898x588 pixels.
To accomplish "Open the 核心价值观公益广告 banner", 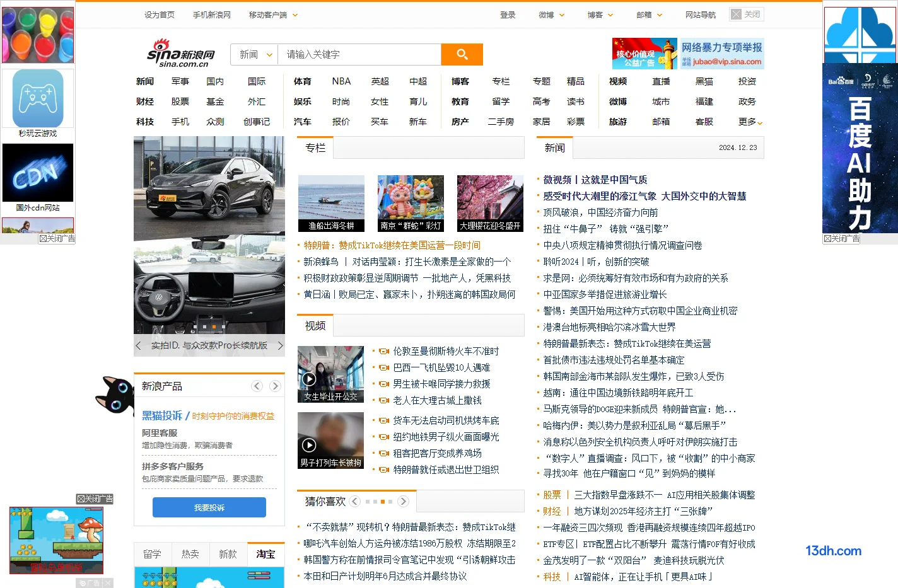I will tap(644, 54).
